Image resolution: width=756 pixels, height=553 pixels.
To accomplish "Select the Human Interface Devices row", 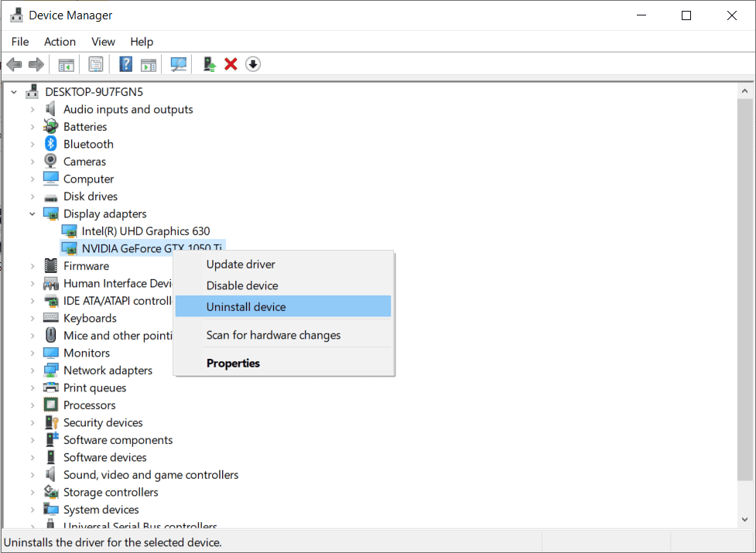I will click(118, 283).
